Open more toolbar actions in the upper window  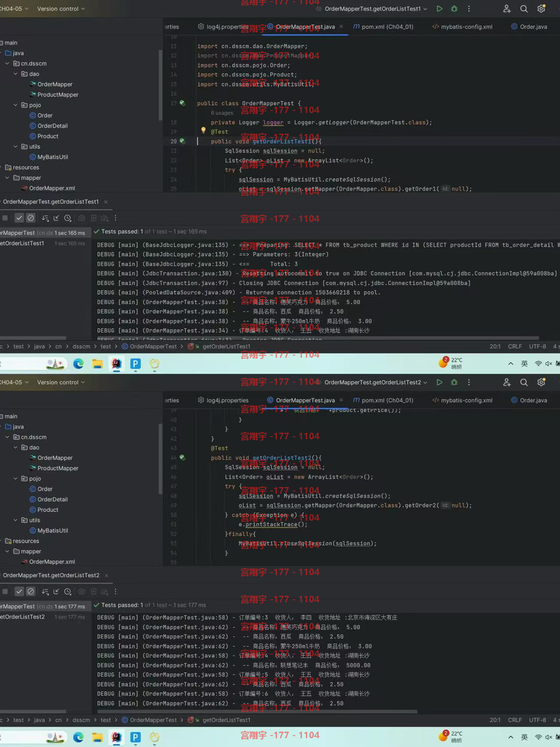pyautogui.click(x=469, y=9)
